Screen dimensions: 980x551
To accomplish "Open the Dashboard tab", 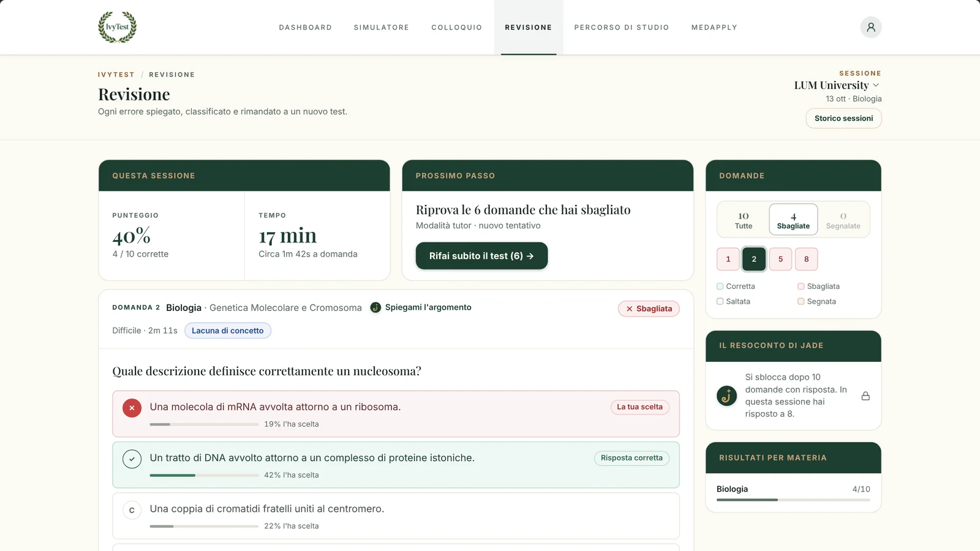I will point(305,28).
